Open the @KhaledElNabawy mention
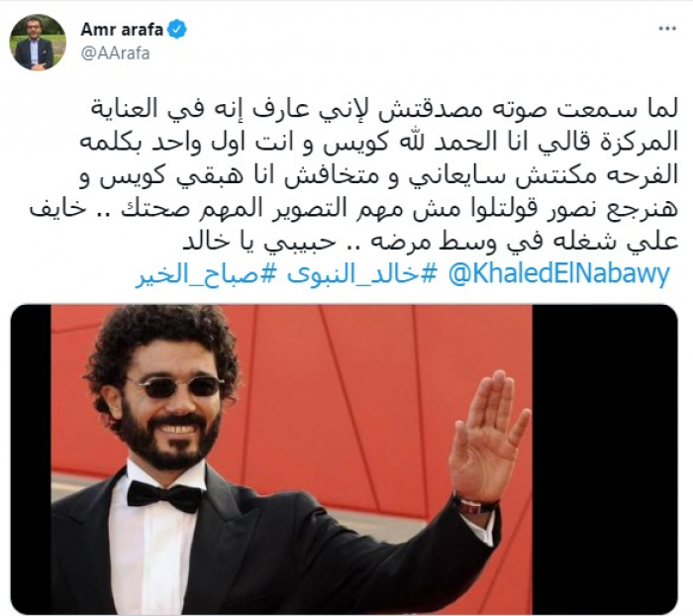The image size is (693, 616). click(559, 274)
